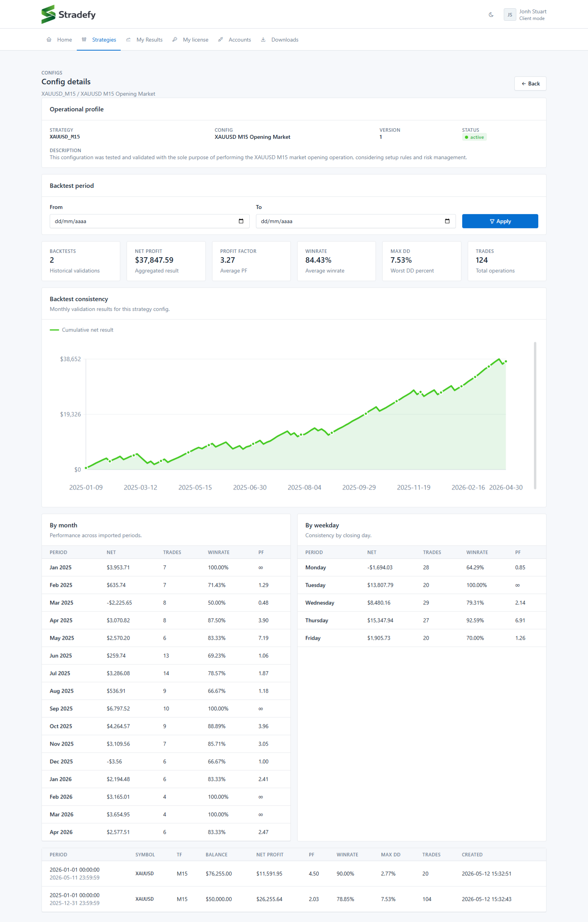
Task: Click the 2026-01-01 backtest period row
Action: (x=294, y=874)
